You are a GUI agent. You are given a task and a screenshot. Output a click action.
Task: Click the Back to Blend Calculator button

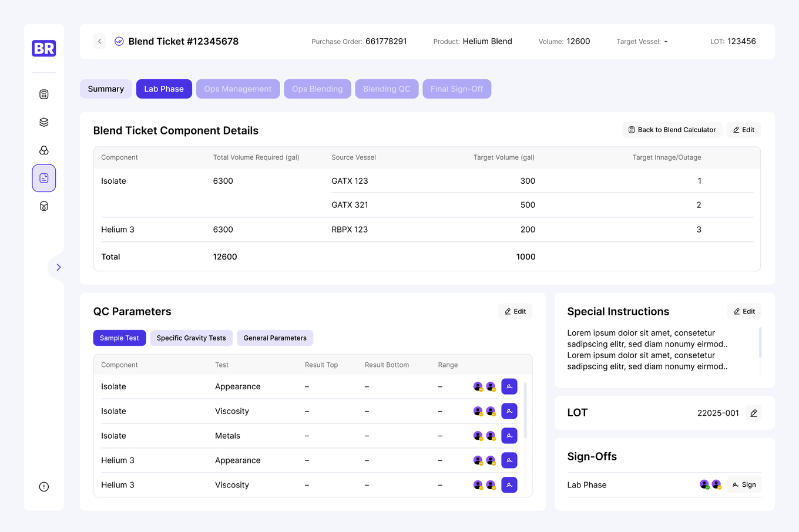coord(672,129)
